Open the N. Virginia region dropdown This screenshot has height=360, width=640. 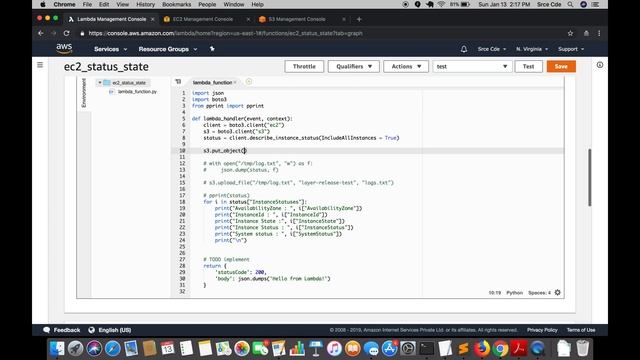point(532,49)
